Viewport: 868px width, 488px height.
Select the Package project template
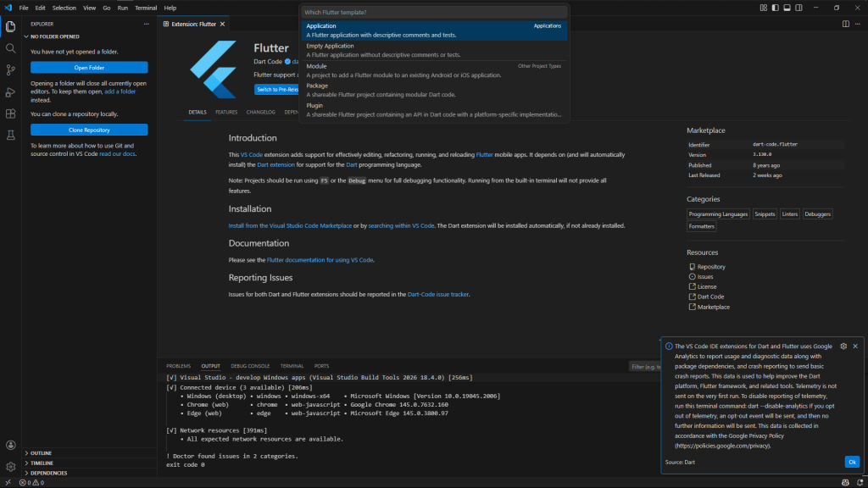(434, 90)
